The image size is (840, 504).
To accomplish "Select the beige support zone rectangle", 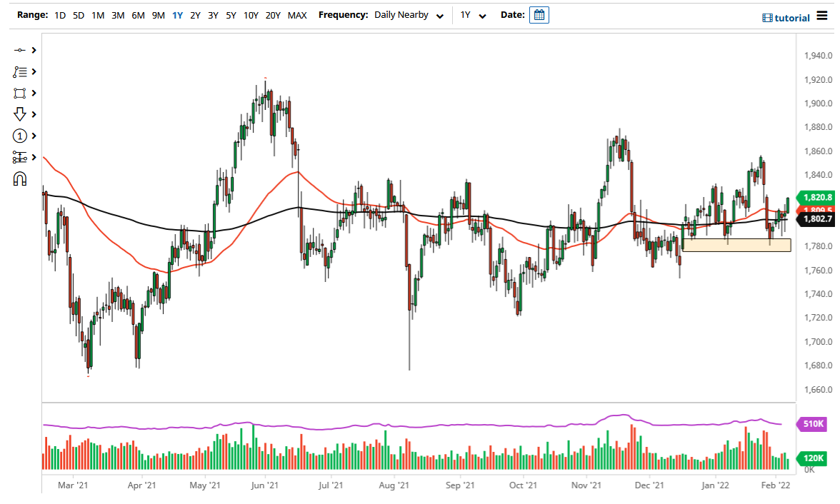I will pyautogui.click(x=736, y=246).
